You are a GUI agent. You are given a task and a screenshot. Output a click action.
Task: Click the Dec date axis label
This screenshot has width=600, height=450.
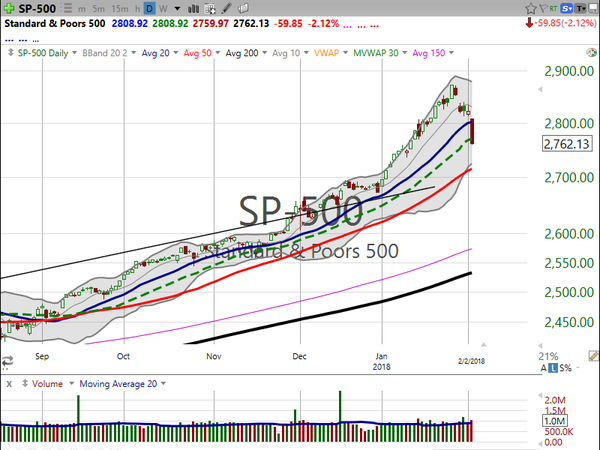tap(299, 356)
